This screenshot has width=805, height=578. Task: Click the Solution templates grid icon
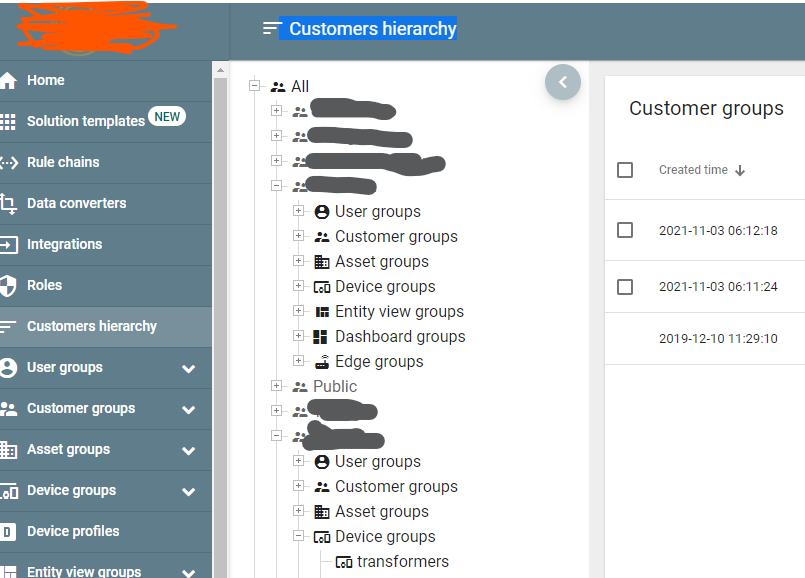point(12,121)
